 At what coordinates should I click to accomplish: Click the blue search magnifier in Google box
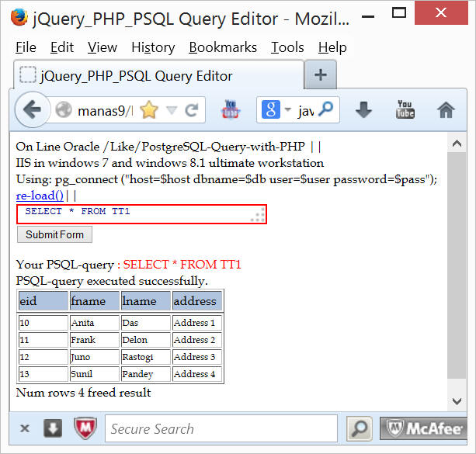coord(327,110)
